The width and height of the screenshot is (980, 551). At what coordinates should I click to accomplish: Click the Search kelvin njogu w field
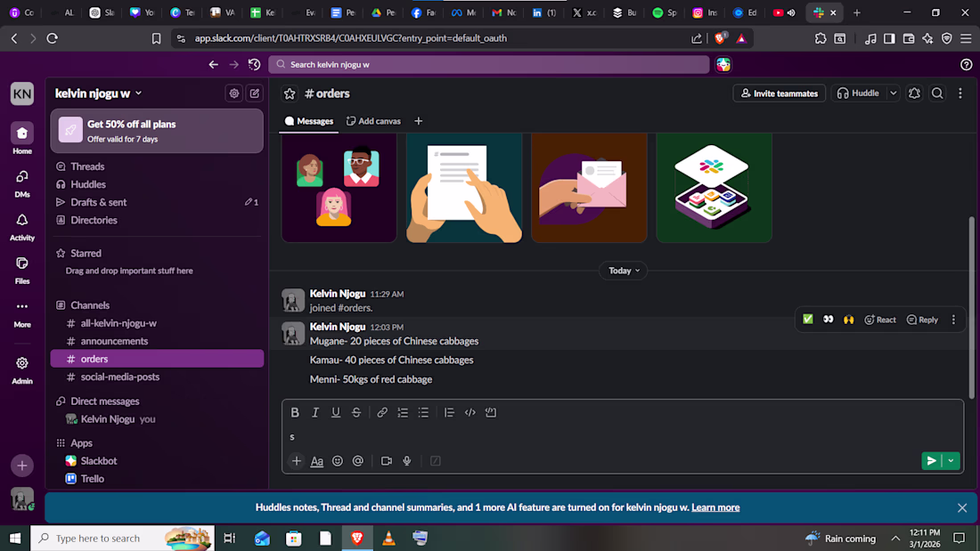pos(489,64)
